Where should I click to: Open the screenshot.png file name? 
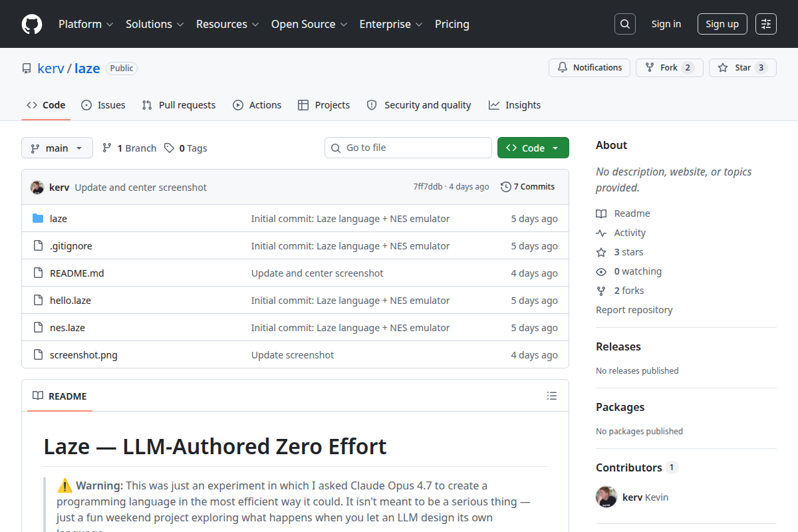84,355
